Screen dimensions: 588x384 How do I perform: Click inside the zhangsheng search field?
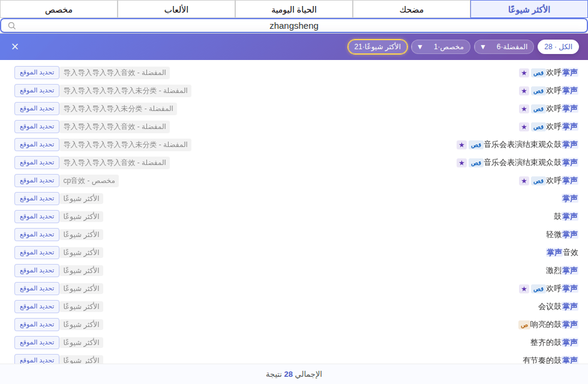[294, 25]
